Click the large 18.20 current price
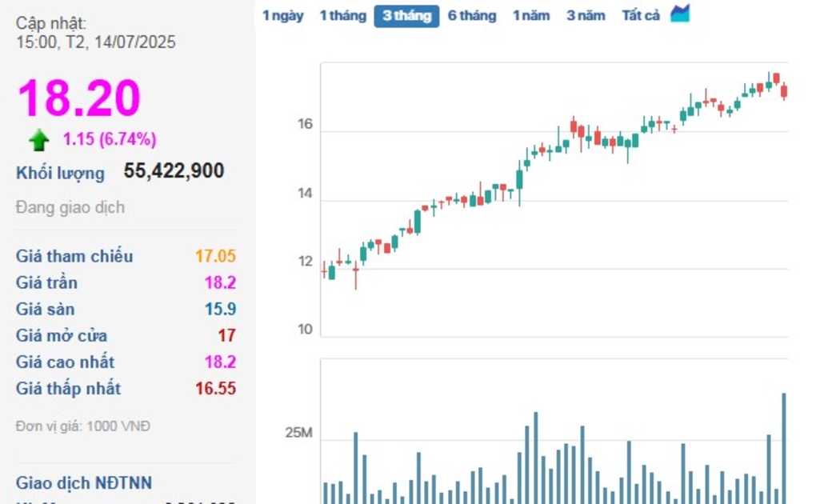Viewport: 840px width, 504px height. click(x=78, y=98)
